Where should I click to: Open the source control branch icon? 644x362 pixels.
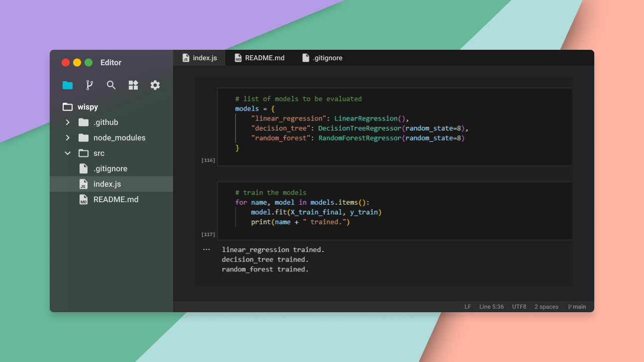90,85
